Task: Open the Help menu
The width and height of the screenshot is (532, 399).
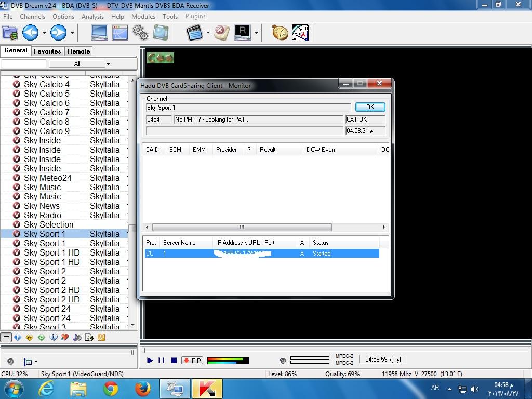Action: pyautogui.click(x=117, y=16)
